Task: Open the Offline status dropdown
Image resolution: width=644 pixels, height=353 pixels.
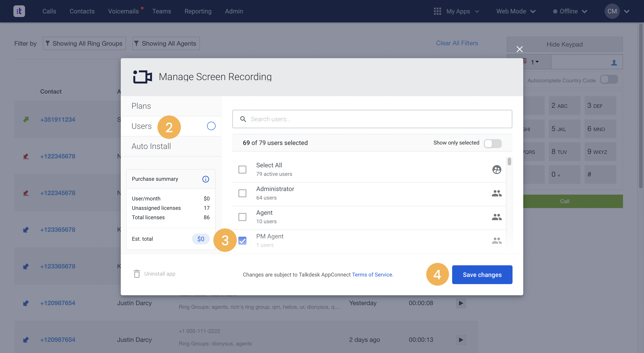Action: [570, 11]
